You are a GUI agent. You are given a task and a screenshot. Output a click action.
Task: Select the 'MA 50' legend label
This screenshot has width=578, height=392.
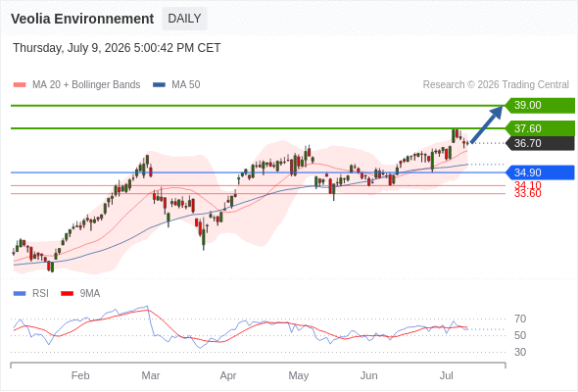186,85
